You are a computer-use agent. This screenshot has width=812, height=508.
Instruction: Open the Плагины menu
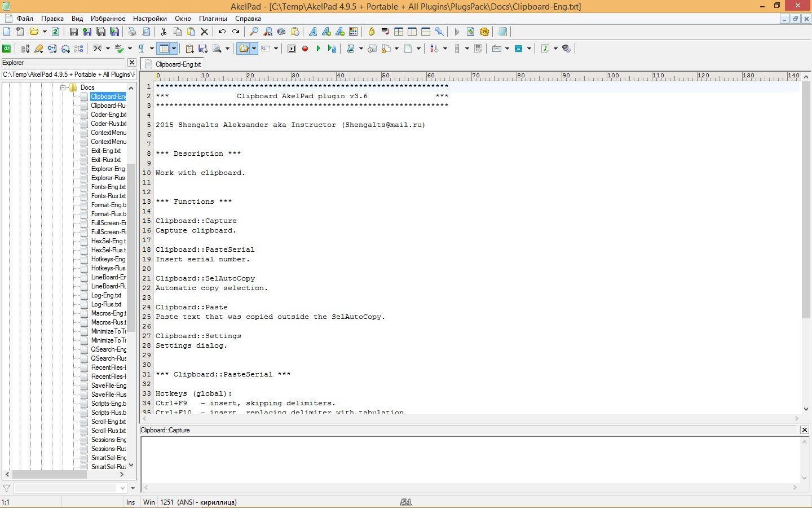pyautogui.click(x=213, y=19)
